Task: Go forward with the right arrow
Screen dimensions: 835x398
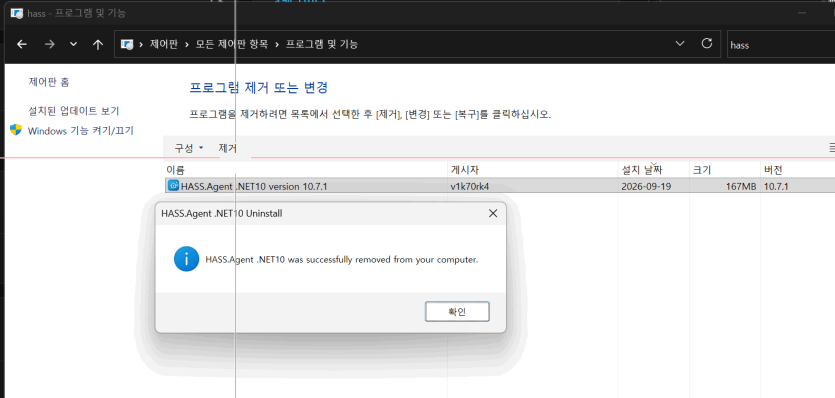Action: point(50,45)
